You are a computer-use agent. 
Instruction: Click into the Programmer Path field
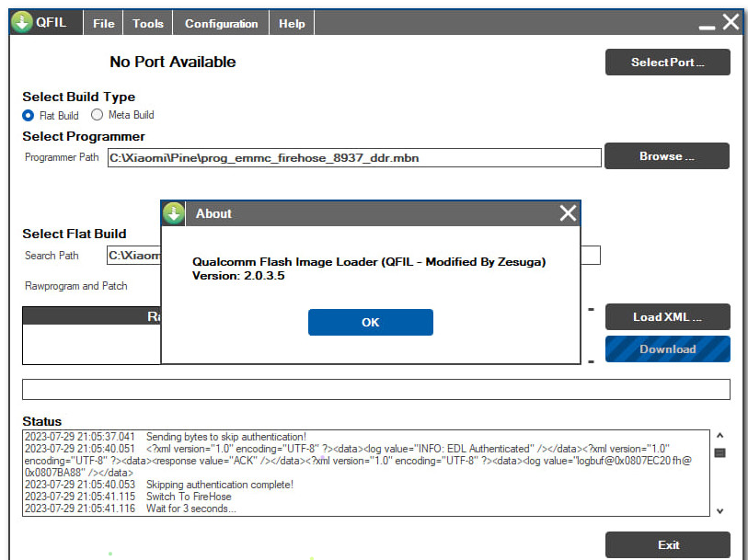click(x=353, y=157)
